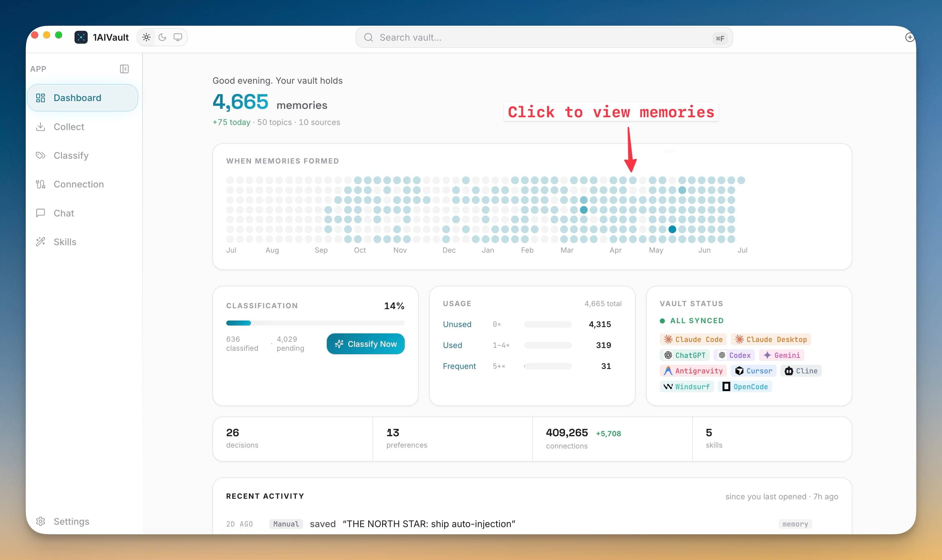Click the Codex source chip

(x=734, y=355)
